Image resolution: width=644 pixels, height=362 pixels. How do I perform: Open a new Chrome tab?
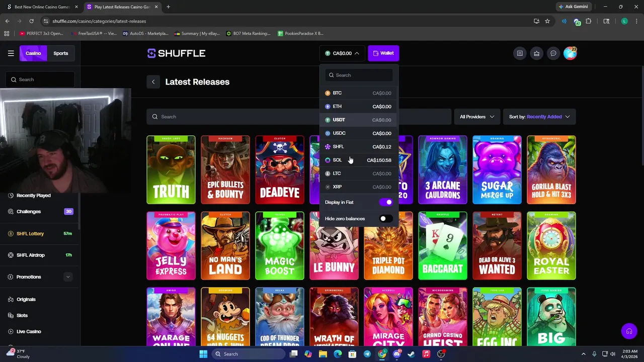tap(168, 7)
